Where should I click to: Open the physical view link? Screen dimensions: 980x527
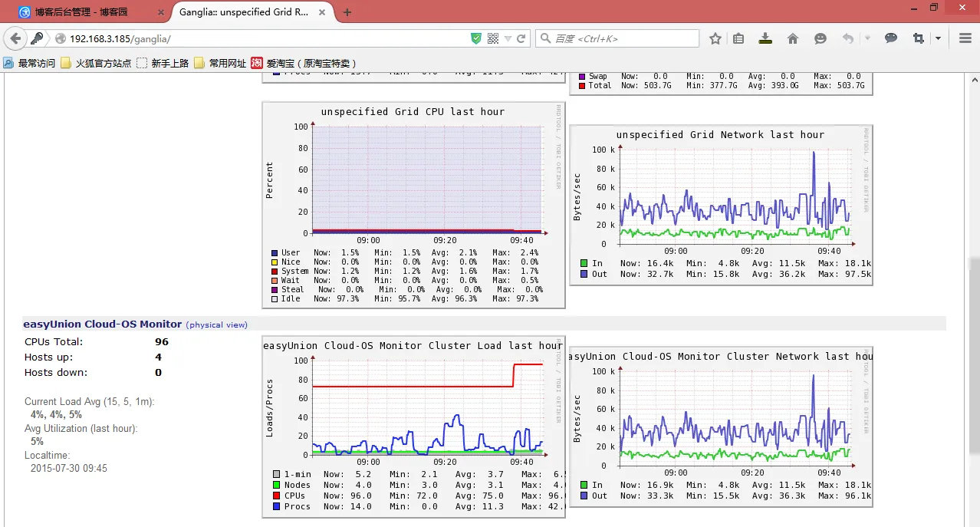(x=217, y=325)
